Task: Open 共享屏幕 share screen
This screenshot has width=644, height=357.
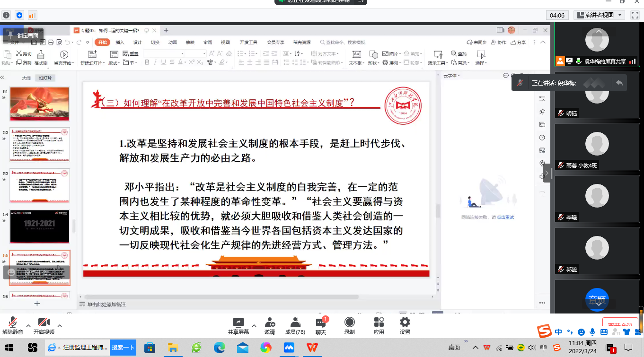Action: (x=238, y=326)
